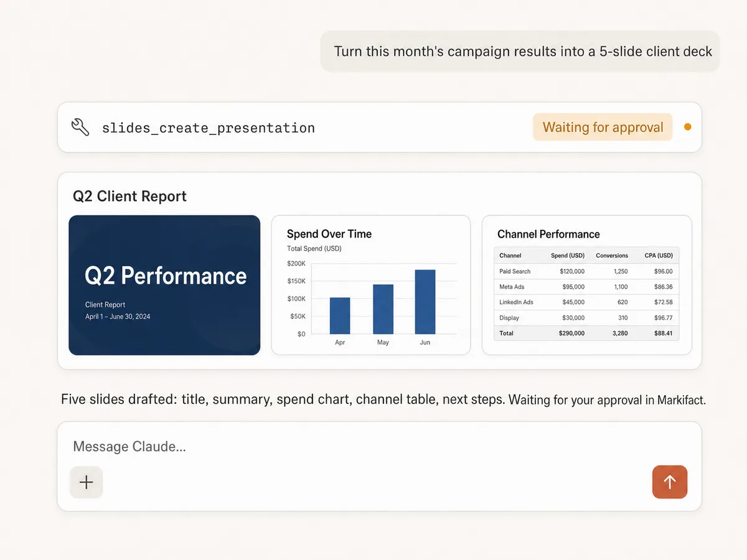This screenshot has width=747, height=560.
Task: Click the Display table row label
Action: point(509,317)
